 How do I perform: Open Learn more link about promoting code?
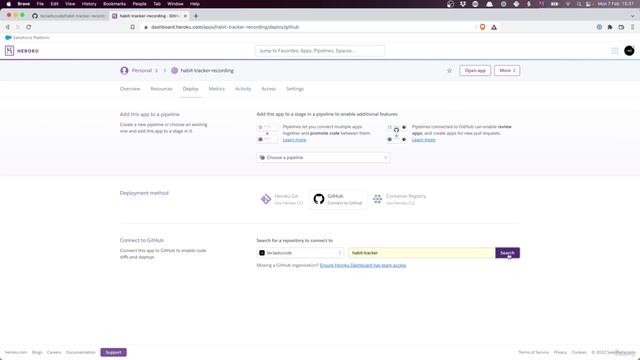tap(294, 140)
